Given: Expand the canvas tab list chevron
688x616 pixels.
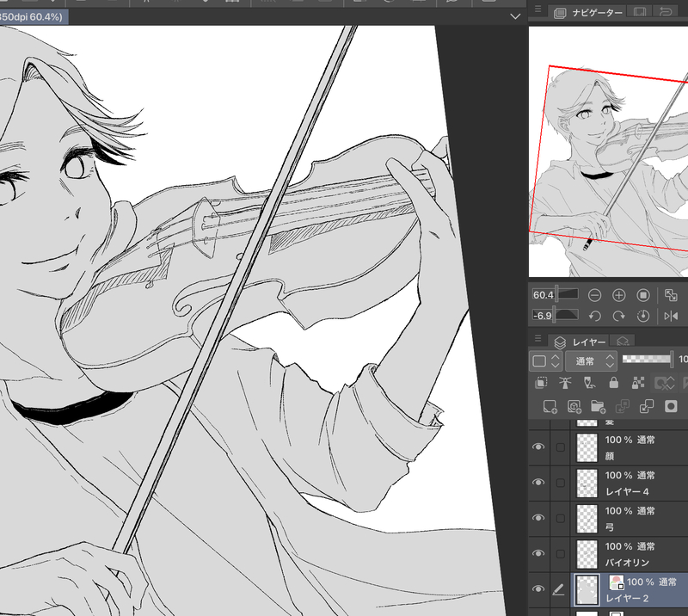Looking at the screenshot, I should (515, 16).
